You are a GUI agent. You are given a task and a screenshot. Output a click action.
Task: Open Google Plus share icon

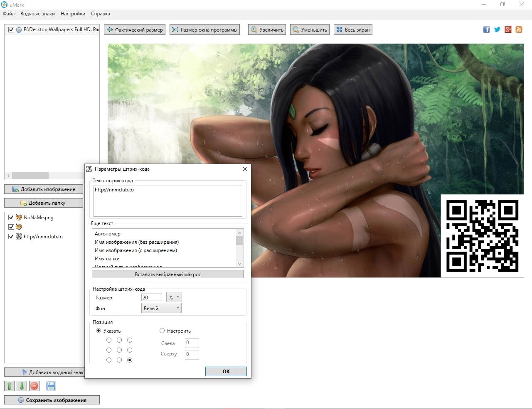(x=508, y=29)
